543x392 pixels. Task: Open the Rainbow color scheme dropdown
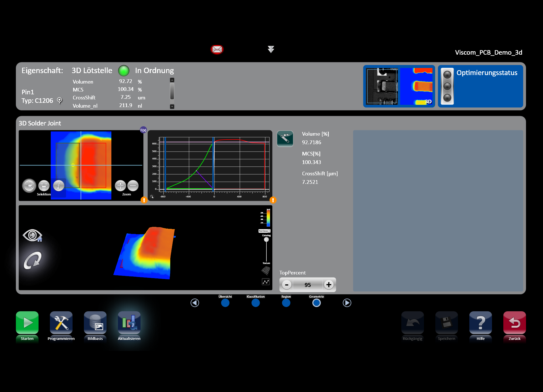click(264, 231)
